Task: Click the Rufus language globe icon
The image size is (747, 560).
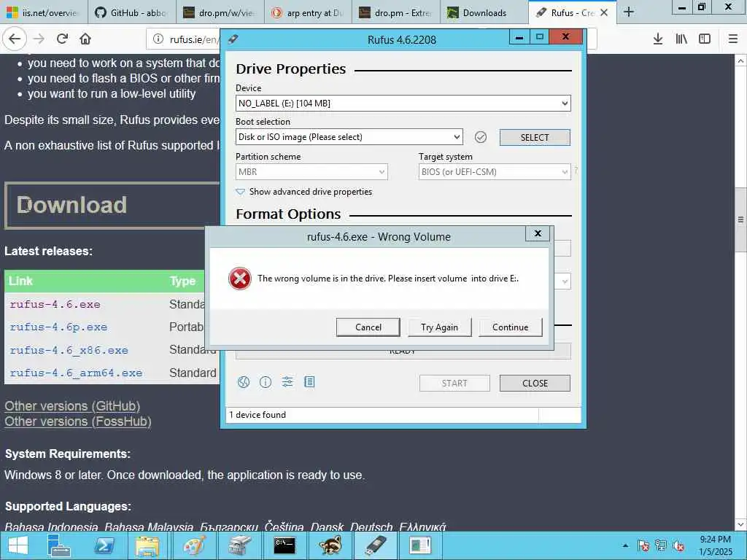Action: coord(244,382)
